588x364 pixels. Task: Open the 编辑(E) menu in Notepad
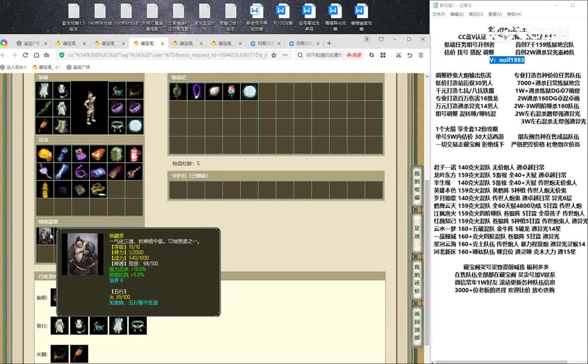(457, 14)
